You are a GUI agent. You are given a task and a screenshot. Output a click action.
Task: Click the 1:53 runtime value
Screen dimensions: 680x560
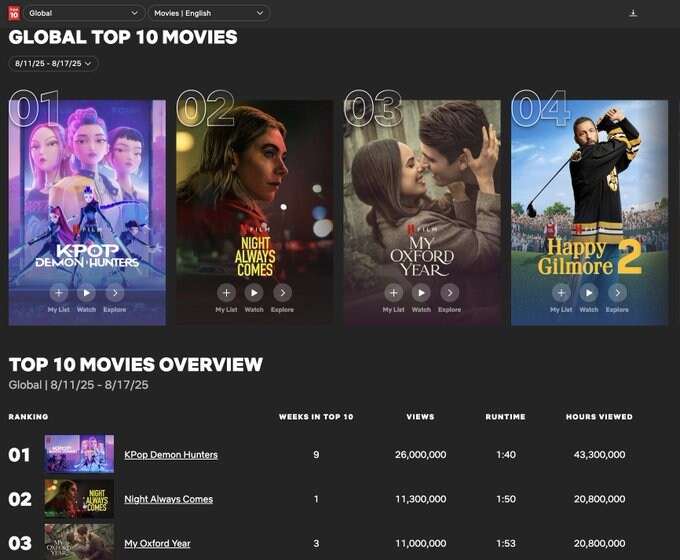(506, 543)
